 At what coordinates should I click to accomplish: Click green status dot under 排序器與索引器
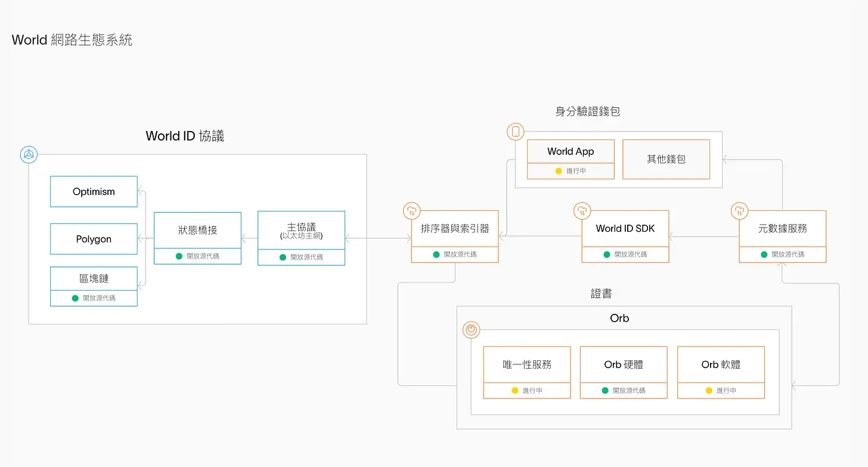point(436,254)
